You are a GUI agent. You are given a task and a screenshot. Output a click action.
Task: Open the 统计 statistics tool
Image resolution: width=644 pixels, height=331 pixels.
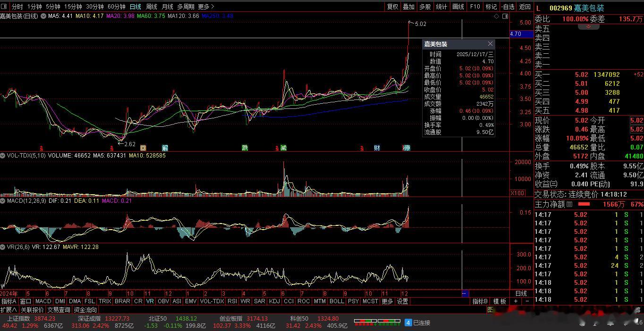click(441, 7)
